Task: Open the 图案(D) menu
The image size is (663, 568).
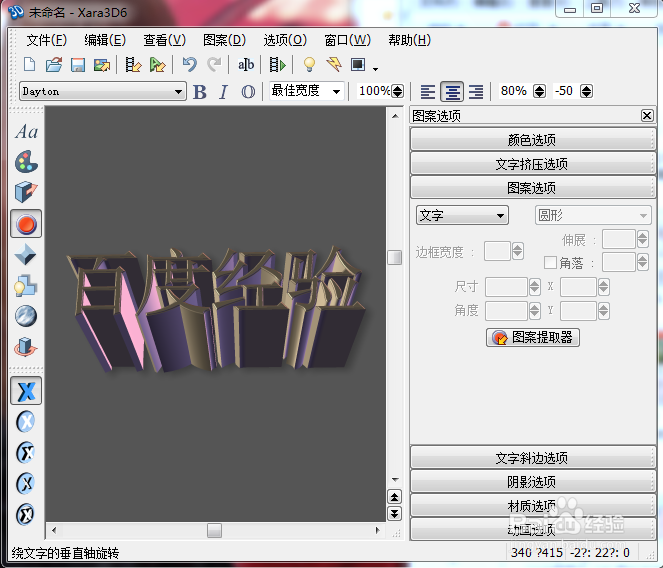Action: 224,41
